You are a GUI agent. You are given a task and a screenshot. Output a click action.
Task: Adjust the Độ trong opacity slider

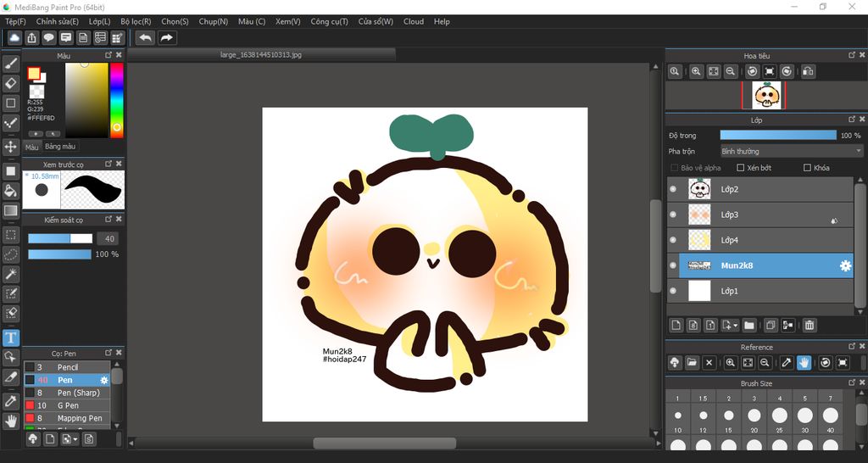[x=778, y=135]
